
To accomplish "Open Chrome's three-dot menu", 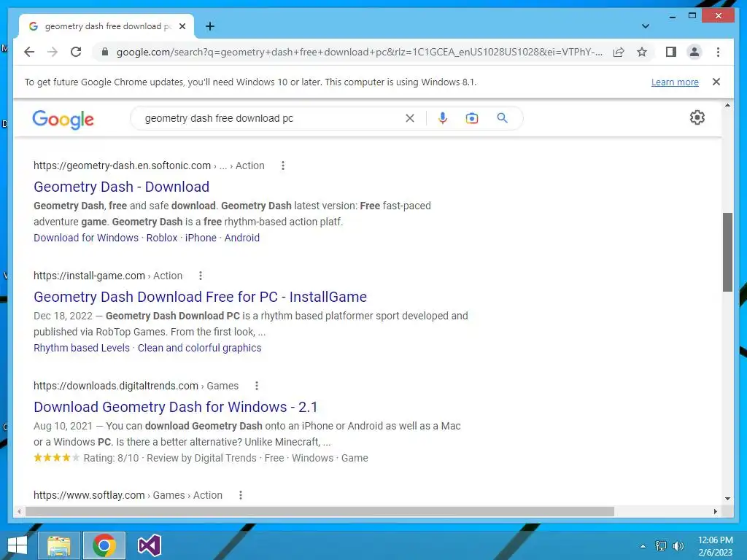I will 718,52.
